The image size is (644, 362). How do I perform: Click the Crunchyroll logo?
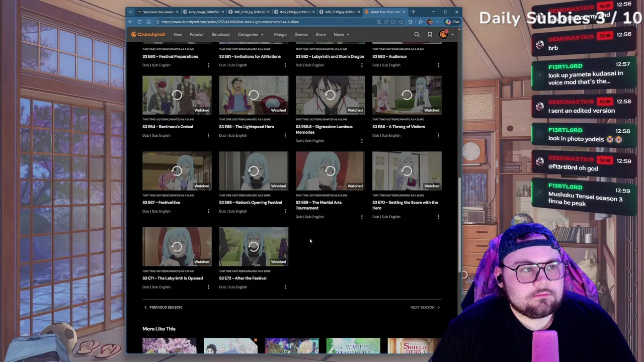[148, 35]
